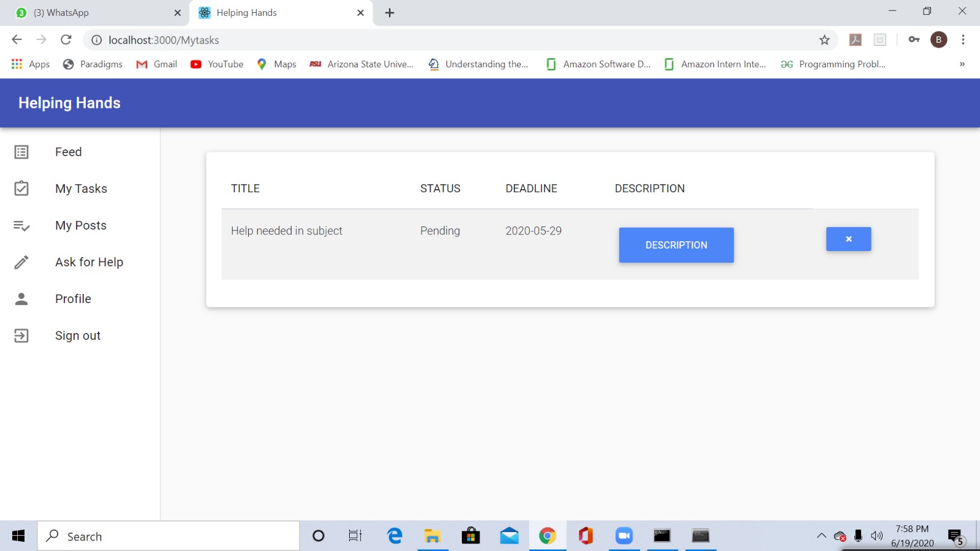Open the Amazon Intern Inte... bookmark
Image resolution: width=980 pixels, height=551 pixels.
(715, 64)
